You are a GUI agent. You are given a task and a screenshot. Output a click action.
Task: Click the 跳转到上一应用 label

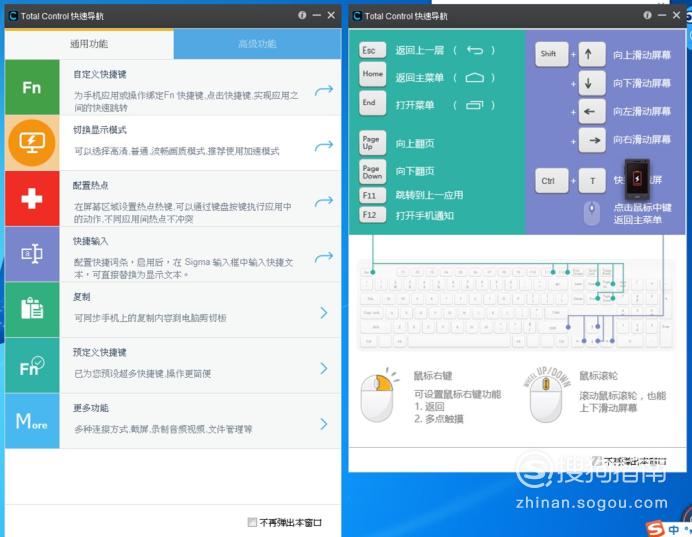coord(429,195)
